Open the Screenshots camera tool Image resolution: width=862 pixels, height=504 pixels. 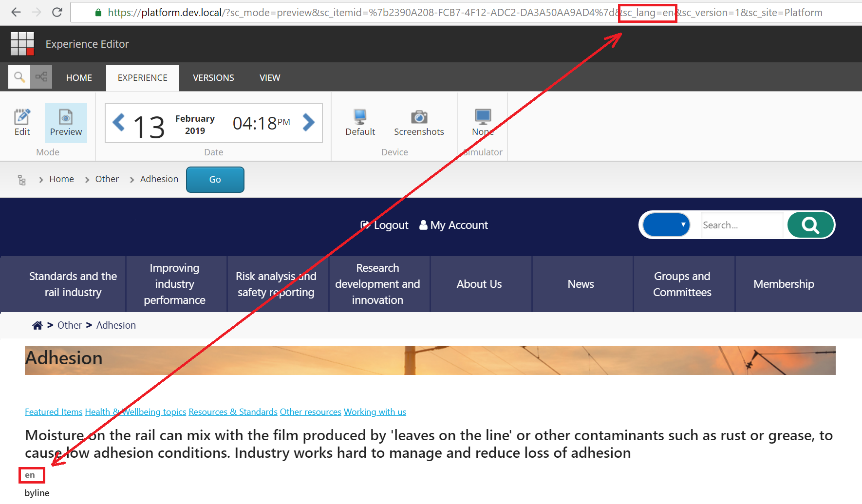419,123
